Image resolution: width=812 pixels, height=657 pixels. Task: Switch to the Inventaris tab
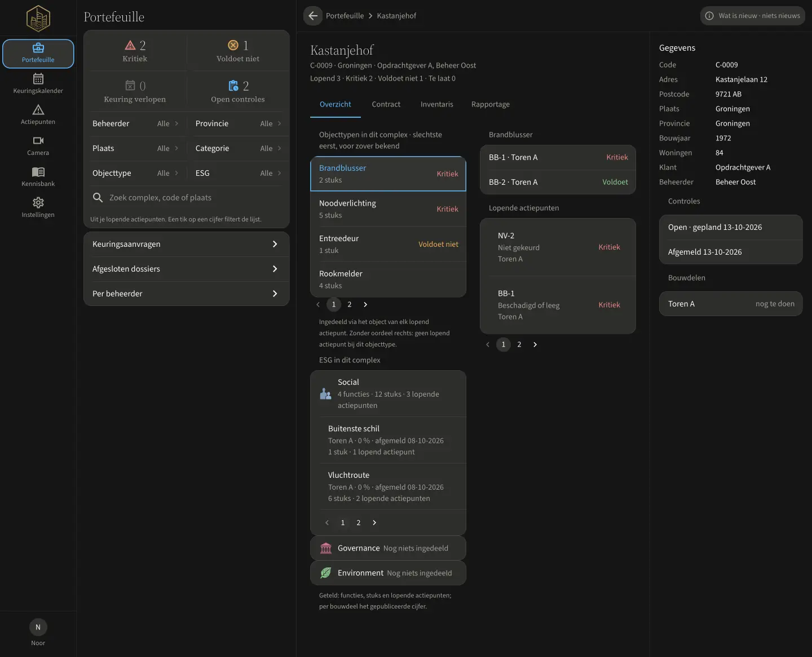pyautogui.click(x=437, y=104)
